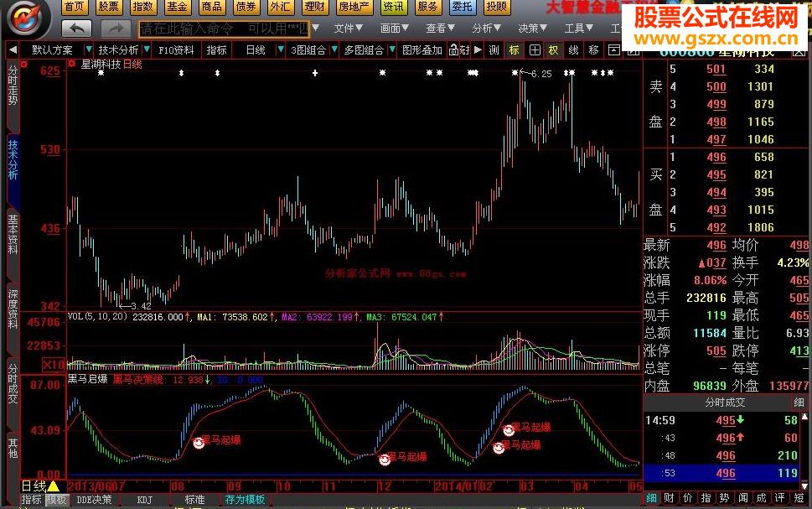This screenshot has height=509, width=812.
Task: Click the upper 黑马起爆 smiley marker near February
Action: 509,429
